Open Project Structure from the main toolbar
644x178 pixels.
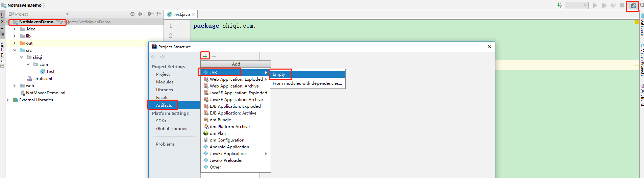[x=633, y=6]
